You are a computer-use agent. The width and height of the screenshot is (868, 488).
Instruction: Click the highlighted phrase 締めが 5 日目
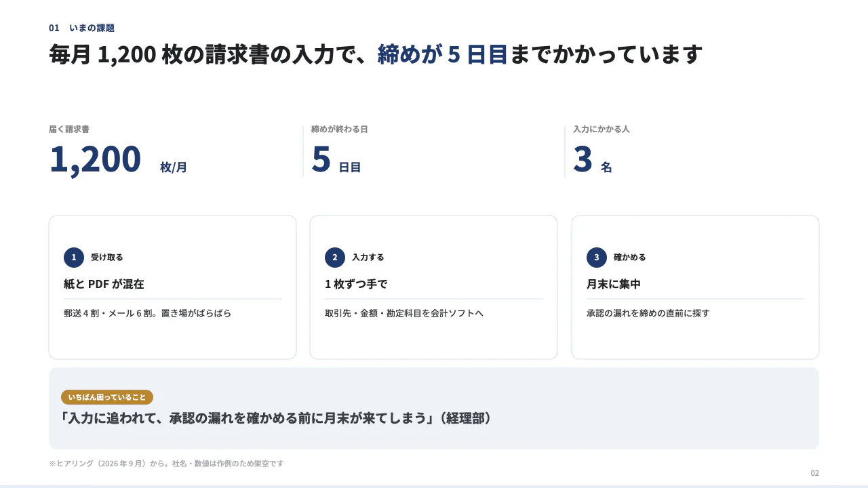point(443,54)
